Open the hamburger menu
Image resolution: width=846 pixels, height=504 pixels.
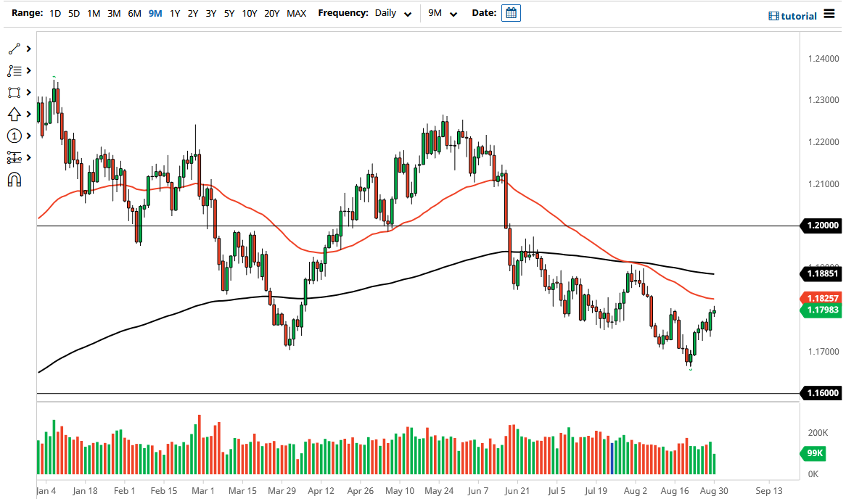point(829,14)
